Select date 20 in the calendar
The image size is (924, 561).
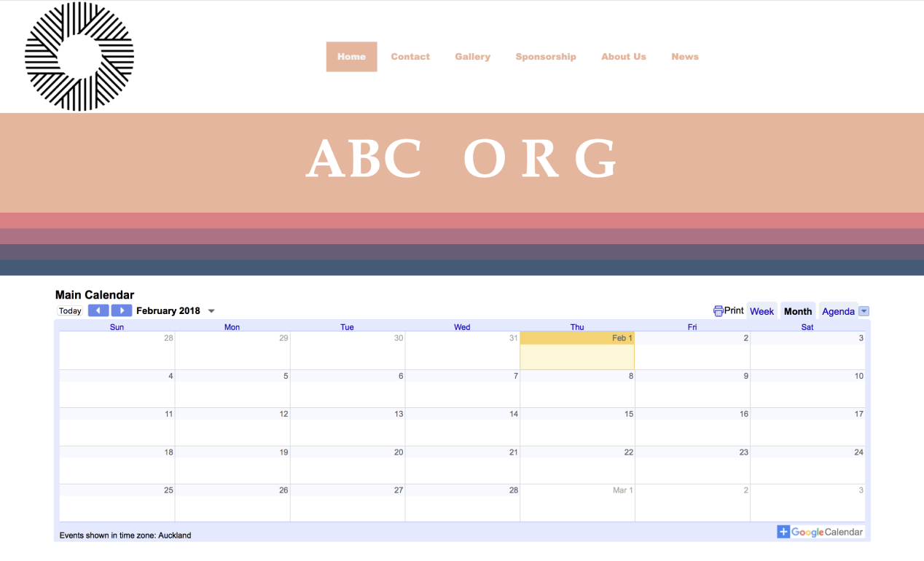(399, 452)
